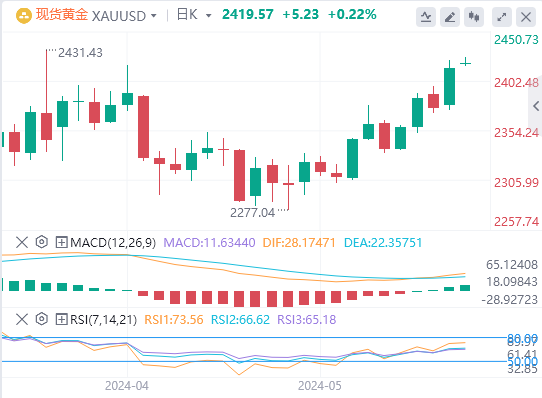
Task: Click the gold XAUUSD logo icon
Action: pyautogui.click(x=24, y=16)
